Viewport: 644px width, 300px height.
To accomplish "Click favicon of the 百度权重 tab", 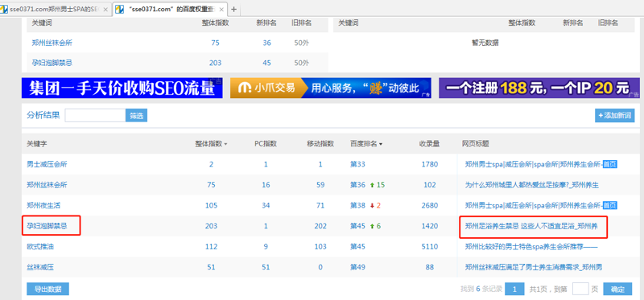I will pos(120,9).
